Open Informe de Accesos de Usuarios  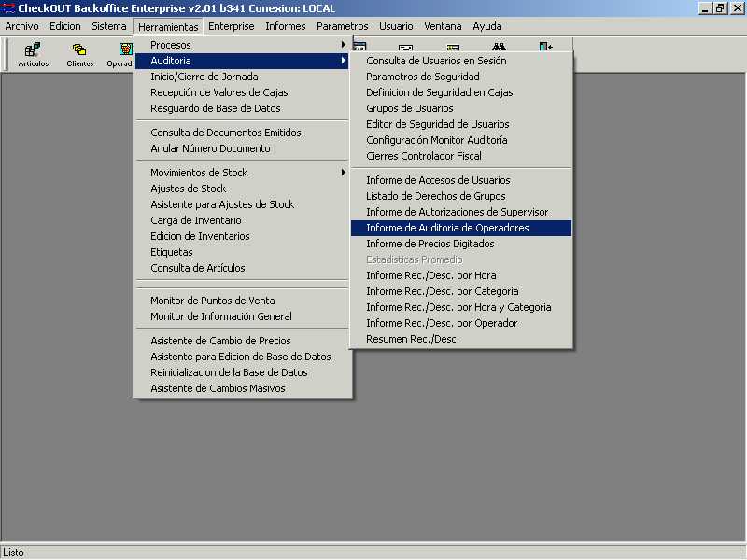pos(461,180)
